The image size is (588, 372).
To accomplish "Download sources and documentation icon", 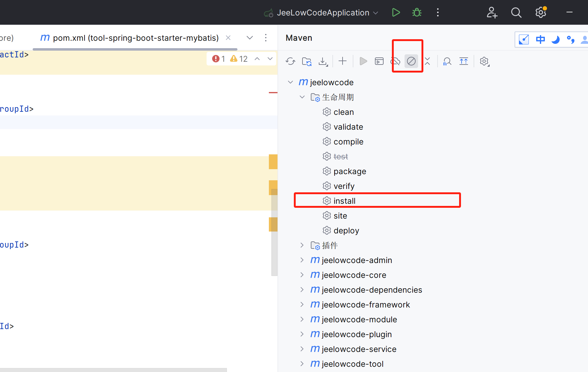I will [323, 61].
